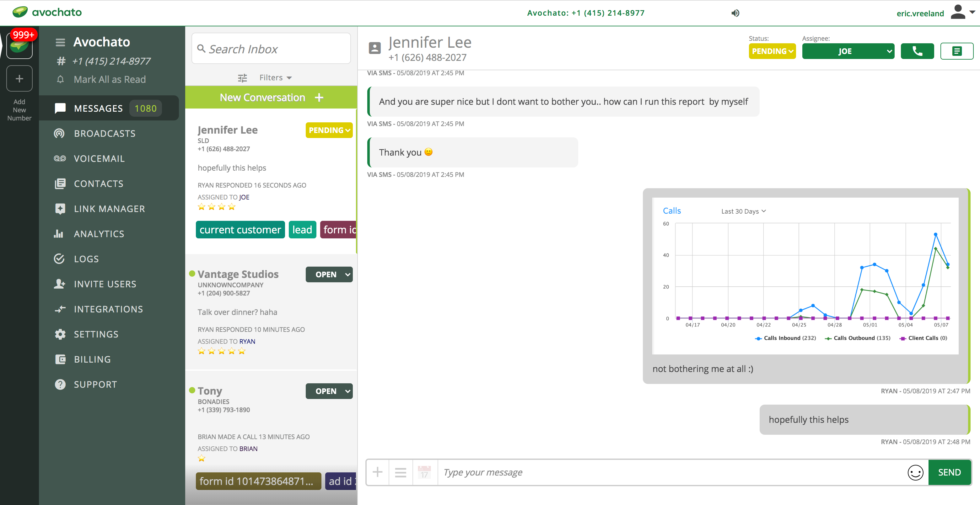Click the schedule message calendar icon
The width and height of the screenshot is (980, 505).
coord(424,472)
